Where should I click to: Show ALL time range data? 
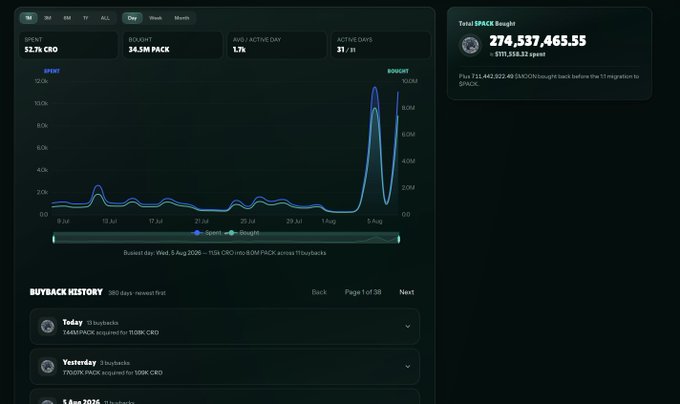pyautogui.click(x=105, y=18)
